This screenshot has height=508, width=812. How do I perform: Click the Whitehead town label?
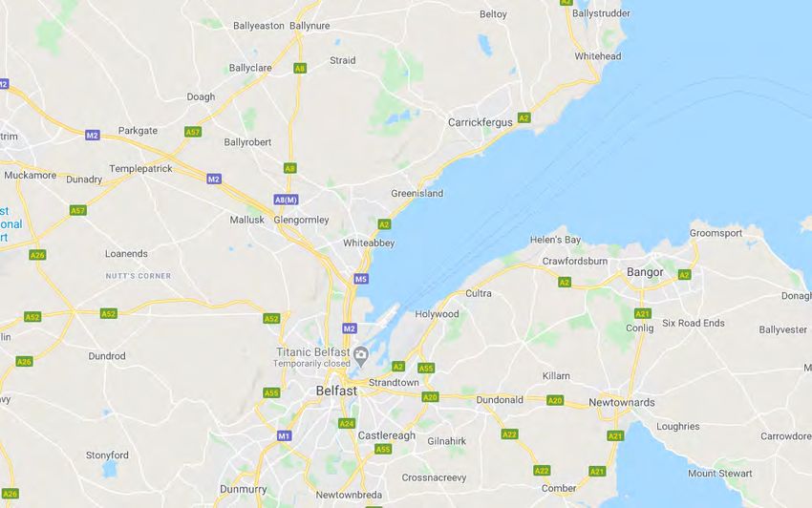pyautogui.click(x=598, y=56)
